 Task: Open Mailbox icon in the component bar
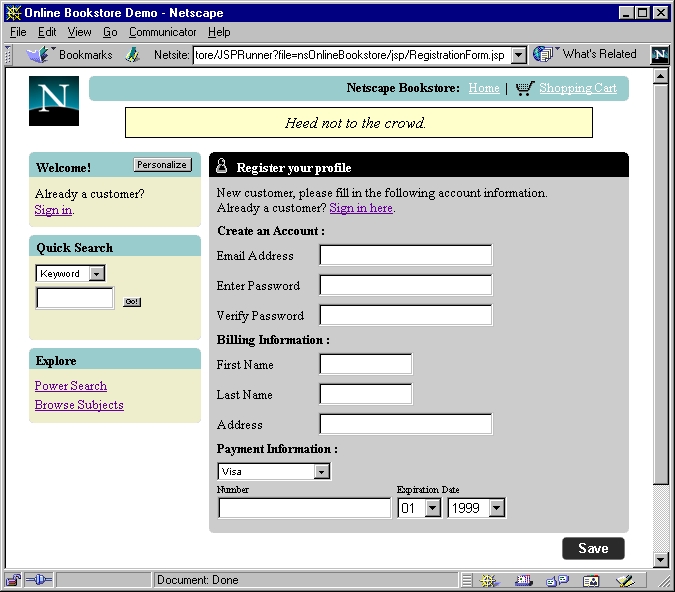pos(523,581)
